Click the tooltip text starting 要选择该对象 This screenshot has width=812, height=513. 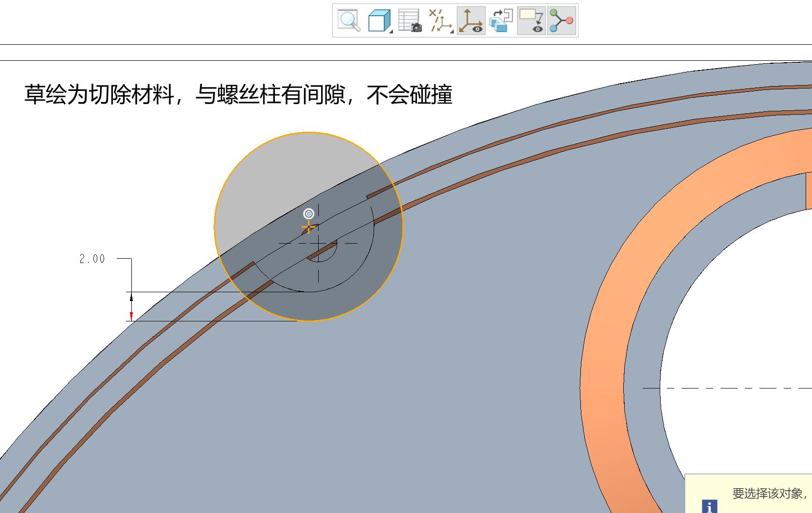coord(771,494)
